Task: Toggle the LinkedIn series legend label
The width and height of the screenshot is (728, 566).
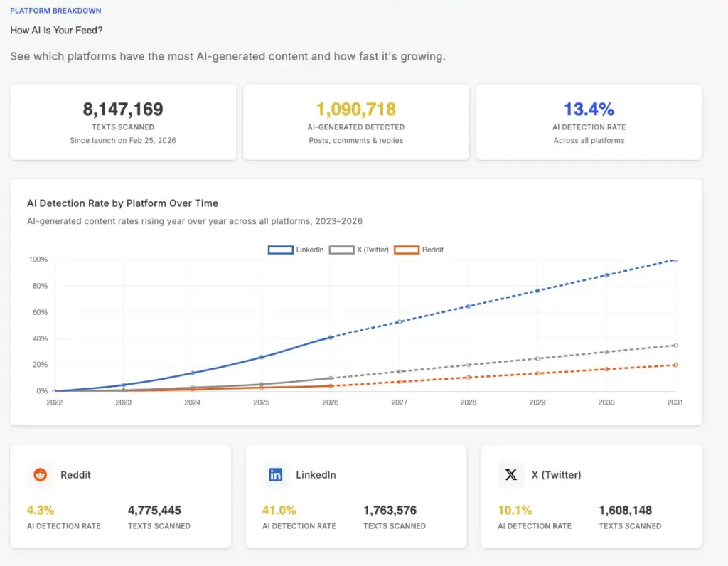Action: [310, 250]
